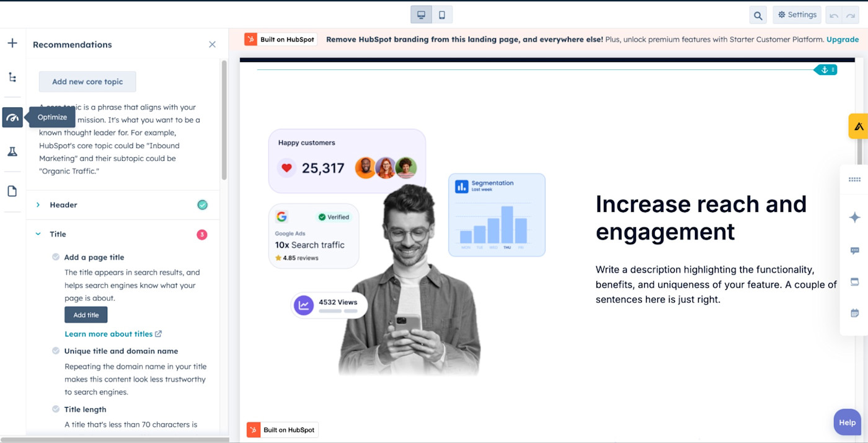Click the Built on HubSpot banner badge
868x443 pixels.
pyautogui.click(x=280, y=40)
